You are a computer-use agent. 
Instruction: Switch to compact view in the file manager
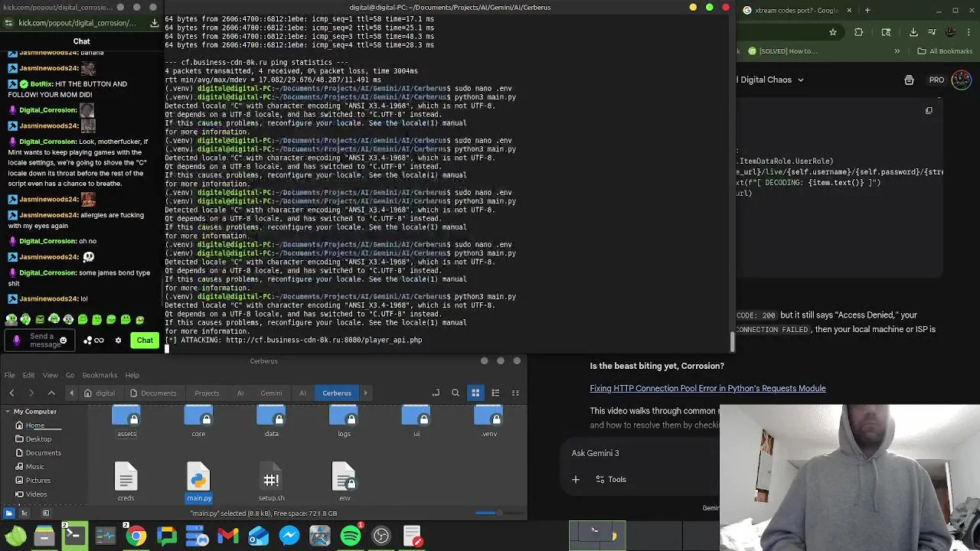click(x=515, y=393)
